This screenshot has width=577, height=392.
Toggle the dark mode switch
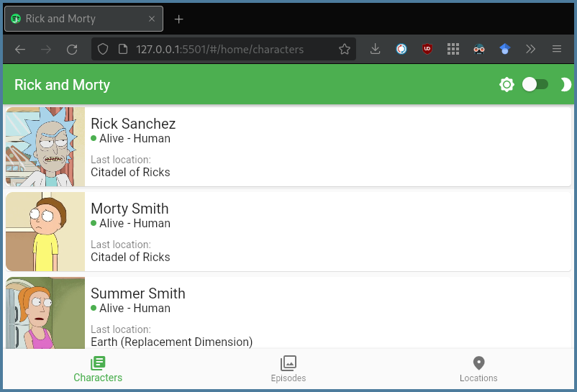[x=535, y=85]
